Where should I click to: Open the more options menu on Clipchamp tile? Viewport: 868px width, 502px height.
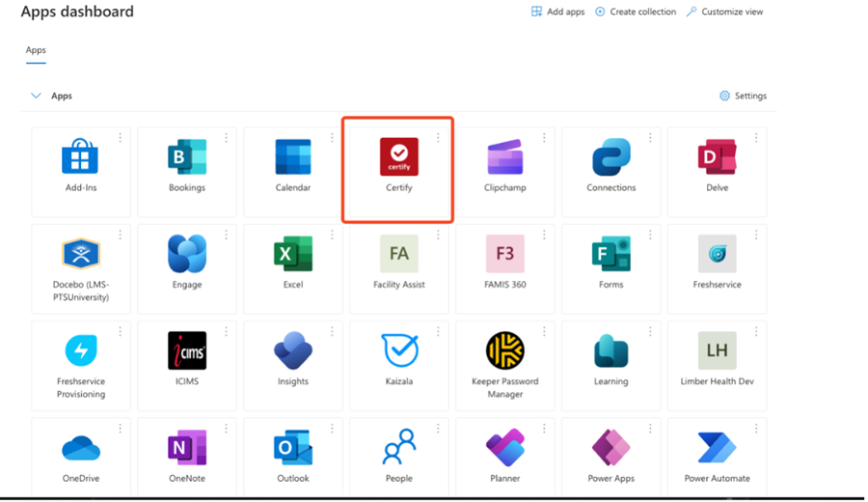pyautogui.click(x=544, y=137)
